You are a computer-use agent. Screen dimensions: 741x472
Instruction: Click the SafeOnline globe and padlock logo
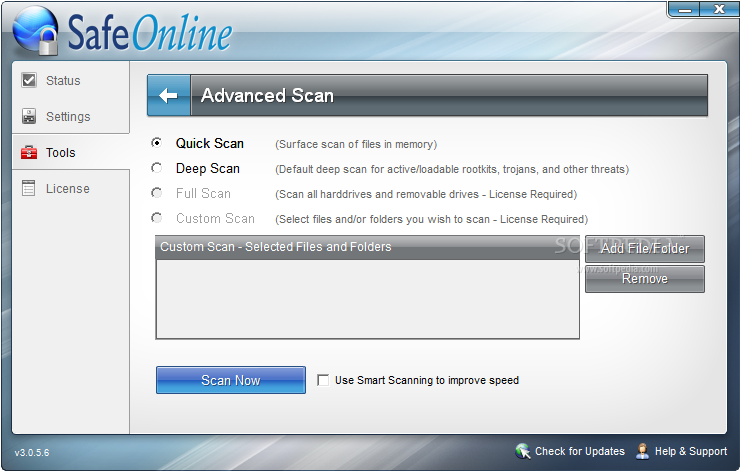click(x=35, y=32)
